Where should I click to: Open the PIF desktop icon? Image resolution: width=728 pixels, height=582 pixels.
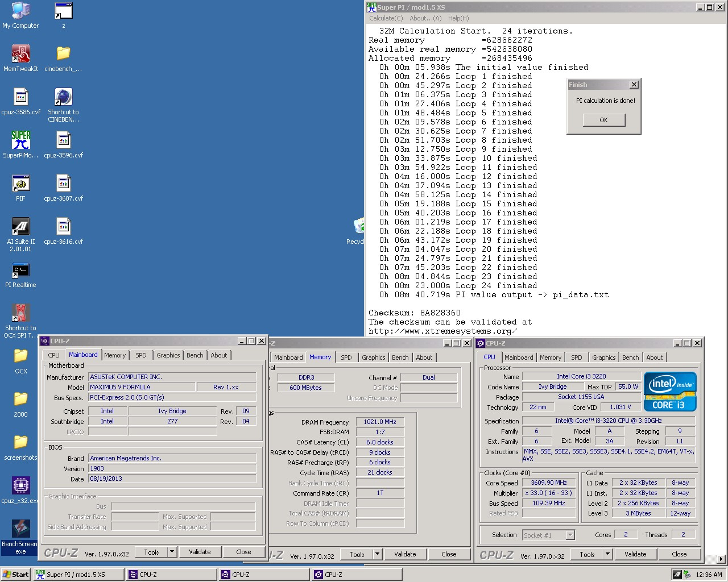(x=20, y=188)
